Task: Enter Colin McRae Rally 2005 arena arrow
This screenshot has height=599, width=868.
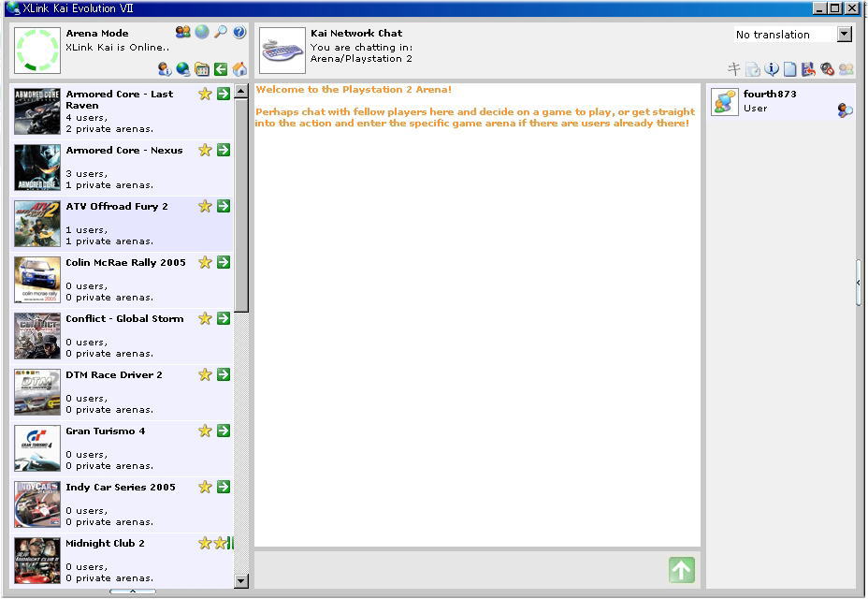Action: (x=224, y=262)
